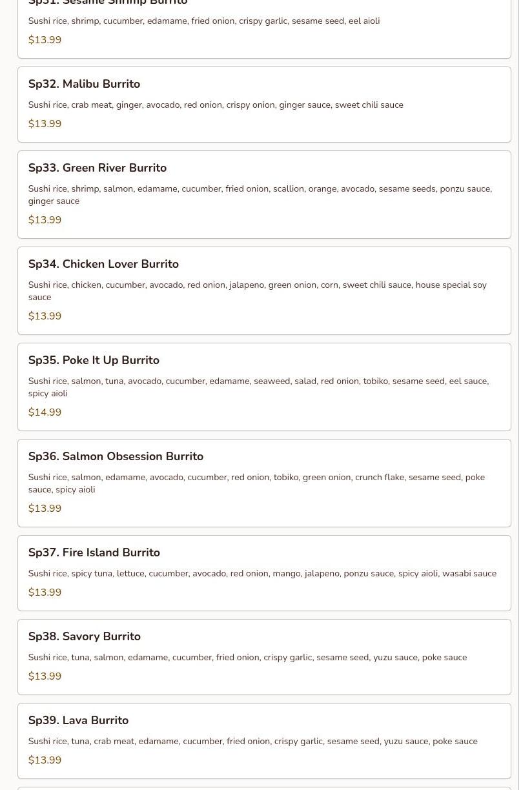Select the Chicken Lover Burrito price
Image resolution: width=532 pixels, height=790 pixels.
(45, 316)
